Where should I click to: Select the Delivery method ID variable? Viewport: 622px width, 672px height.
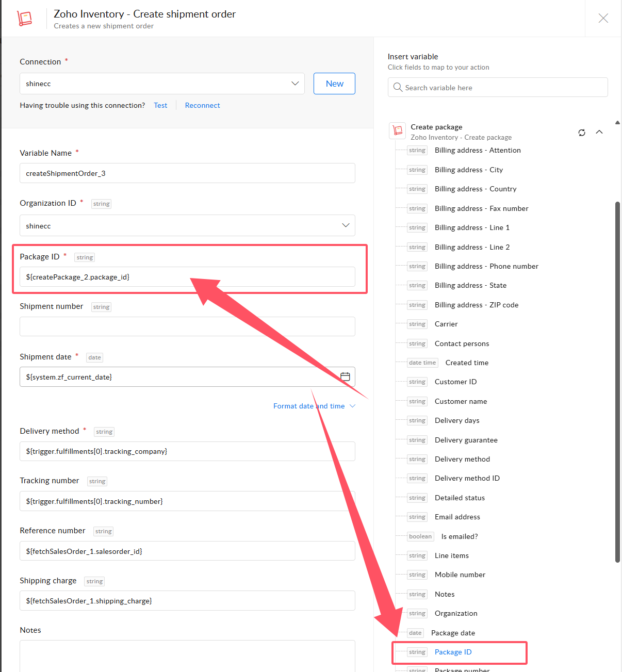(467, 478)
